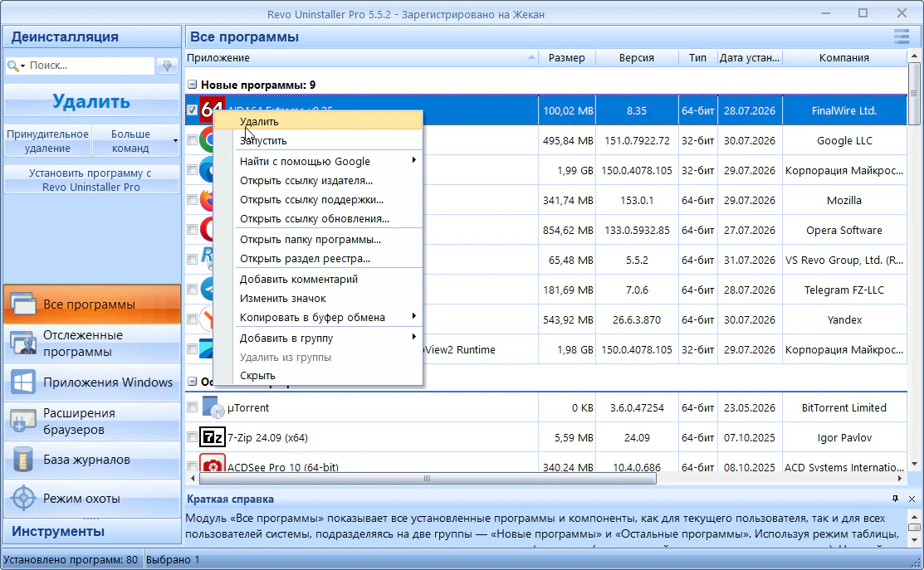Click the Дата установки column header
The image size is (924, 570).
pyautogui.click(x=750, y=58)
